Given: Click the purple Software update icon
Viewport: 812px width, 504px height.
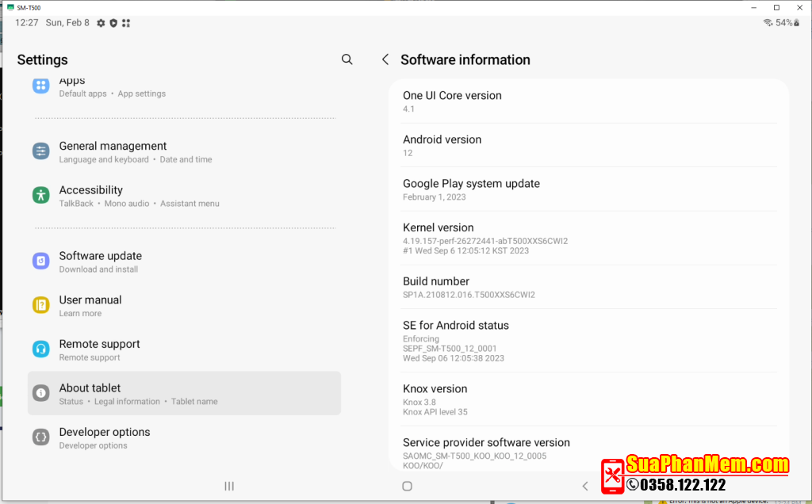Looking at the screenshot, I should click(41, 261).
